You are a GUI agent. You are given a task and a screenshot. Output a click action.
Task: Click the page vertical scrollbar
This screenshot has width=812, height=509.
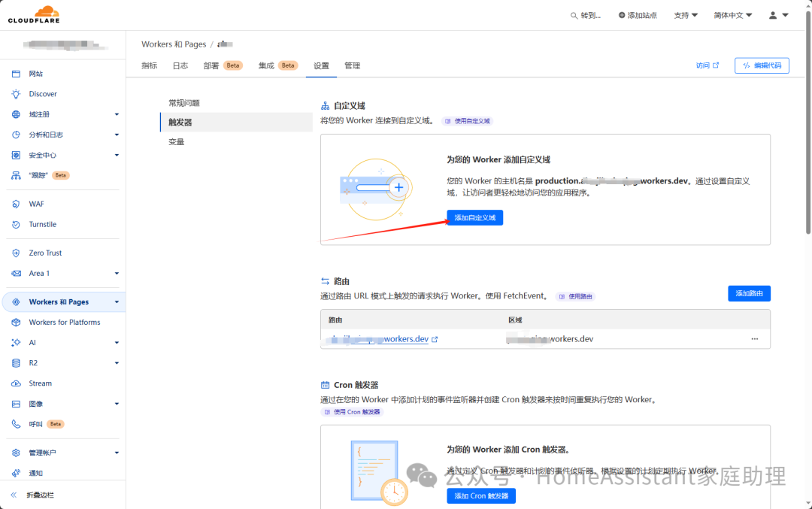[x=807, y=123]
